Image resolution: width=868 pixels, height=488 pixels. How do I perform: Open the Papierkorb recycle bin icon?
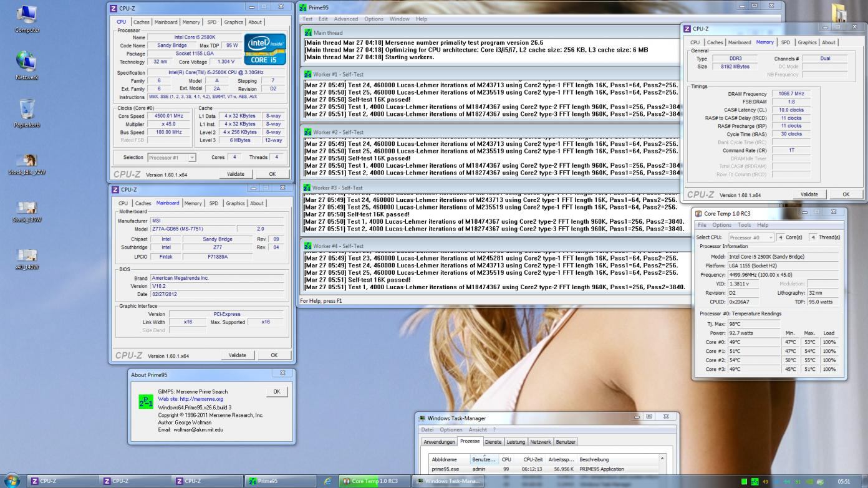coord(26,113)
